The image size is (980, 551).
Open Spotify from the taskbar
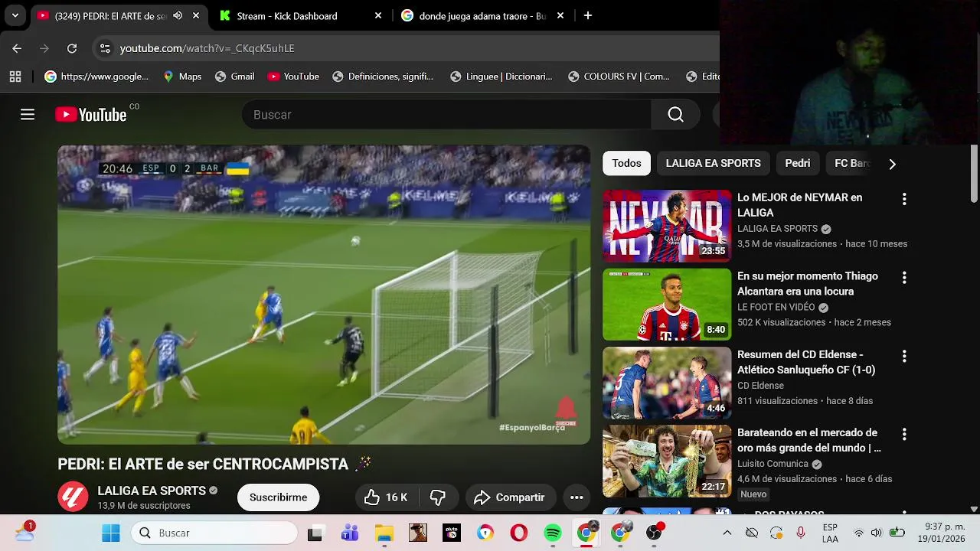552,533
